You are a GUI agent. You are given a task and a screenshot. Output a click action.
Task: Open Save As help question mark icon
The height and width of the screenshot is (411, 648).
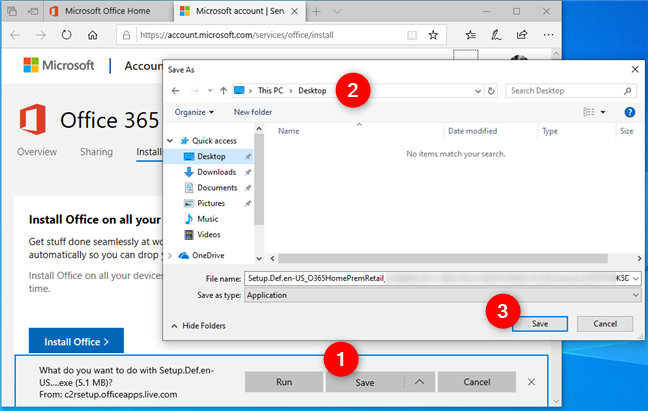click(629, 112)
